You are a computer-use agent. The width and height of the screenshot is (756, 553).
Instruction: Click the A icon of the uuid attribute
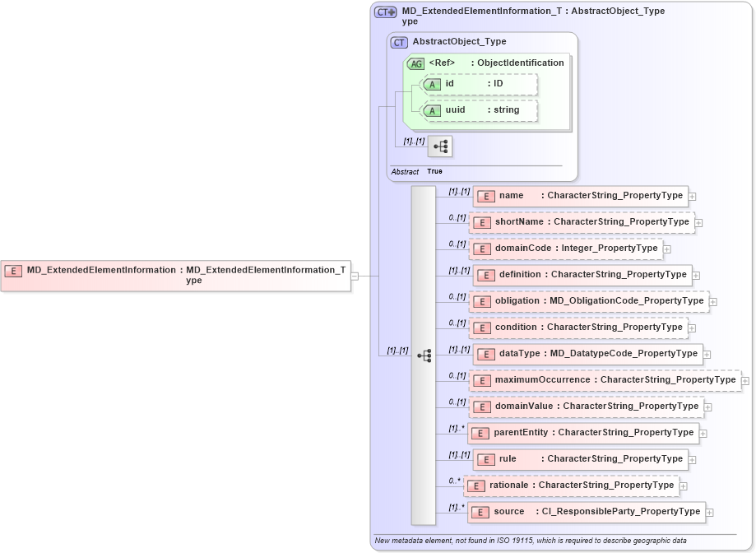pyautogui.click(x=431, y=110)
